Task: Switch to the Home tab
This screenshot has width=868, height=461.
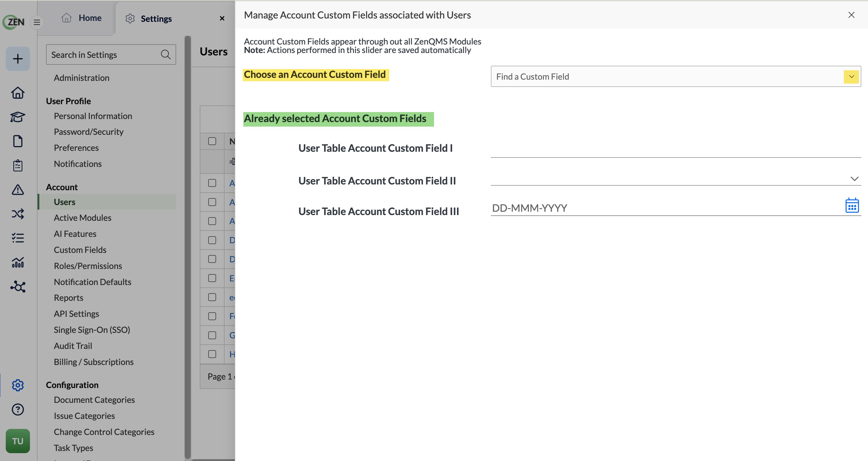Action: click(x=81, y=18)
